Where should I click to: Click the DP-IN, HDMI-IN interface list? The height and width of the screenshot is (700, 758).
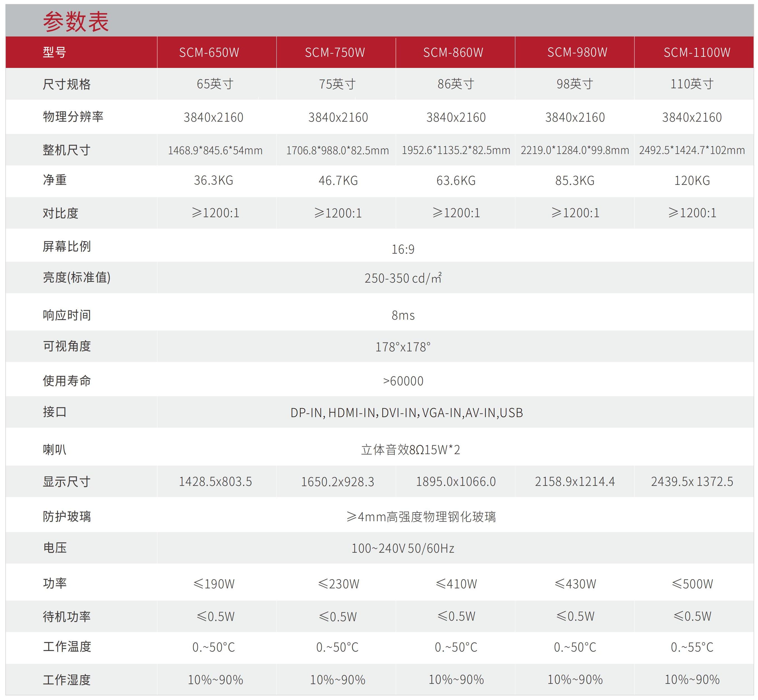click(407, 412)
